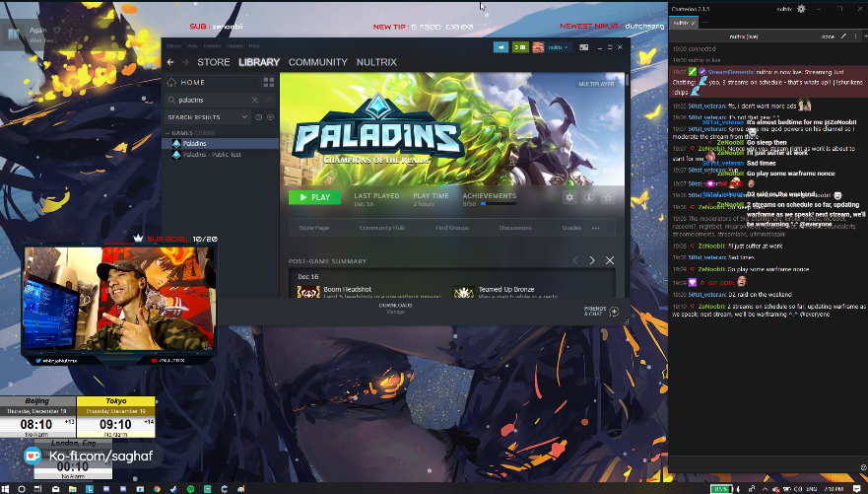The width and height of the screenshot is (868, 494).
Task: Open Task View on the taskbar
Action: click(x=37, y=489)
